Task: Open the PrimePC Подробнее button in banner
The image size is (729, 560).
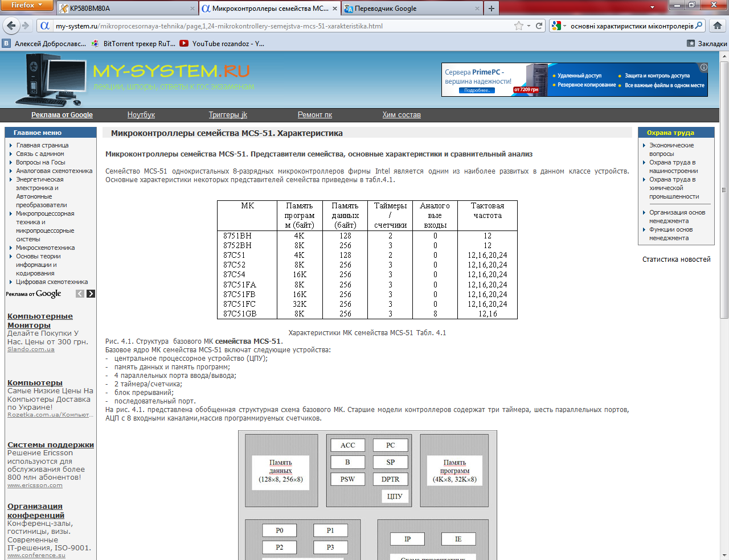Action: [x=477, y=90]
